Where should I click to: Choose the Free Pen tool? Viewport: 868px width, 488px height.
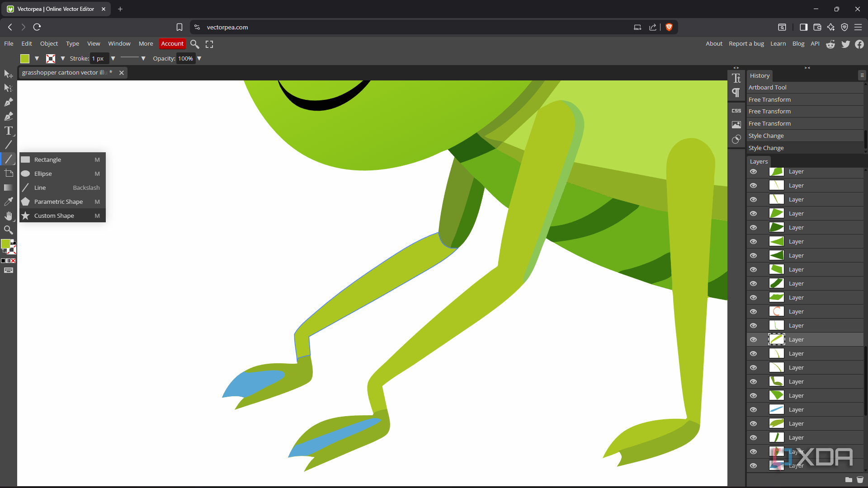(8, 117)
